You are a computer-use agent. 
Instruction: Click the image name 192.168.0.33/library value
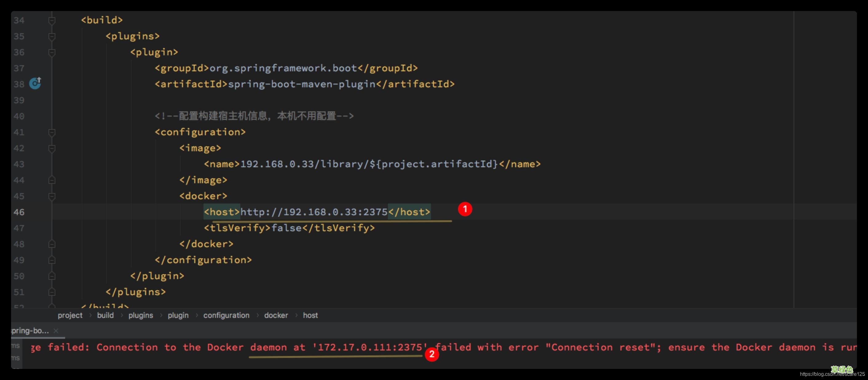(369, 164)
